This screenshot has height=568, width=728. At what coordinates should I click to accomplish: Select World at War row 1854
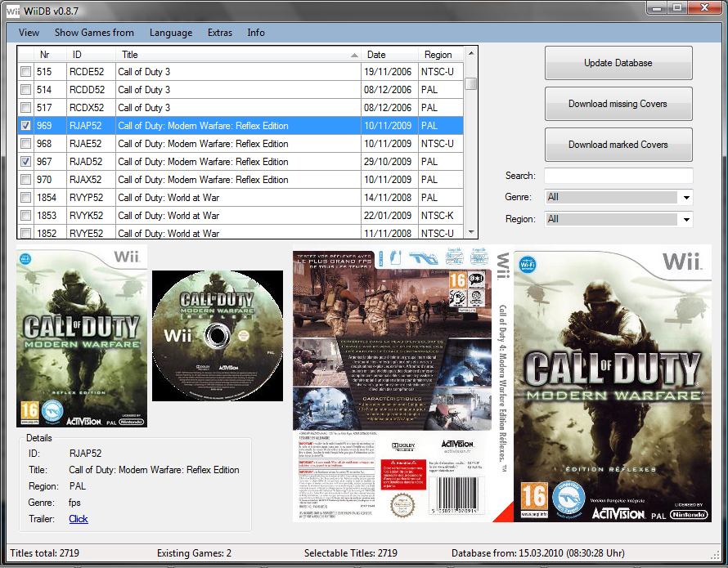pyautogui.click(x=240, y=198)
